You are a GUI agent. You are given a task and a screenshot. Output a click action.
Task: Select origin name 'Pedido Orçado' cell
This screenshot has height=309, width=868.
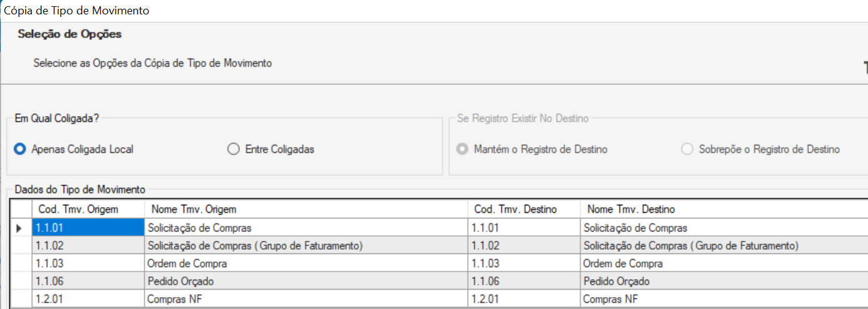[306, 282]
